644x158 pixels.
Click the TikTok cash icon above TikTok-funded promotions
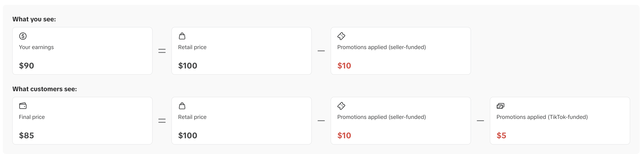(500, 106)
